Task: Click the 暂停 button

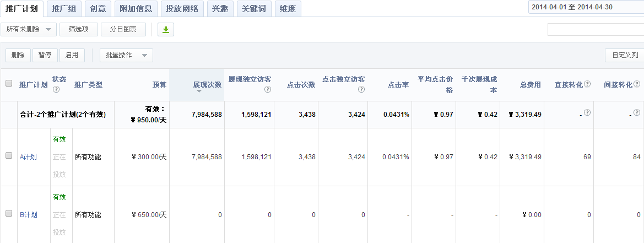Action: [x=45, y=55]
